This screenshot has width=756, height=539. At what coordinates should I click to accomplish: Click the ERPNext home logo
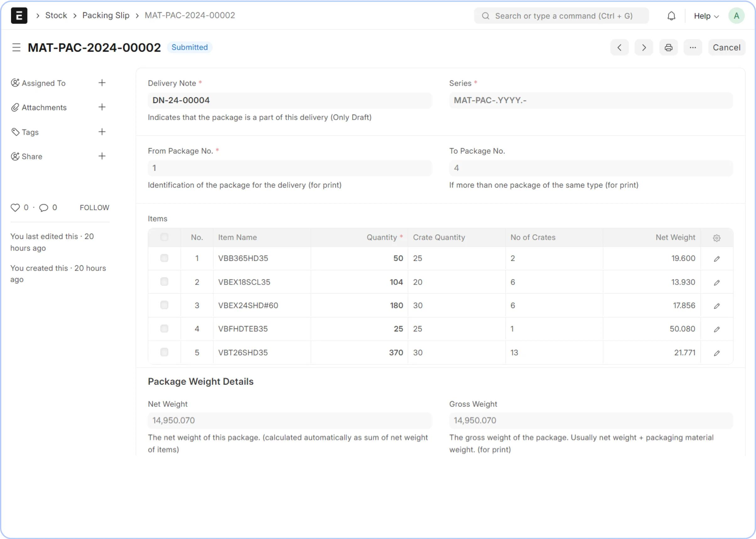point(19,16)
